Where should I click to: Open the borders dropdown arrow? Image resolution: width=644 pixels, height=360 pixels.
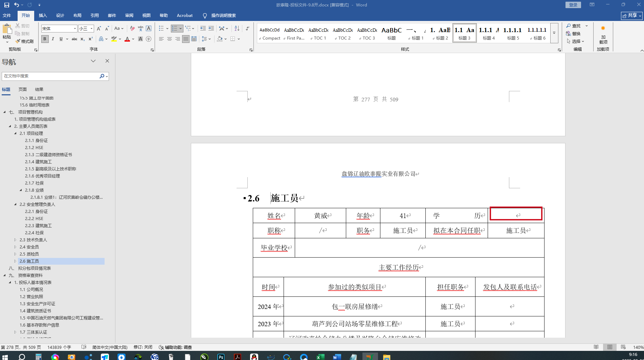pos(239,39)
